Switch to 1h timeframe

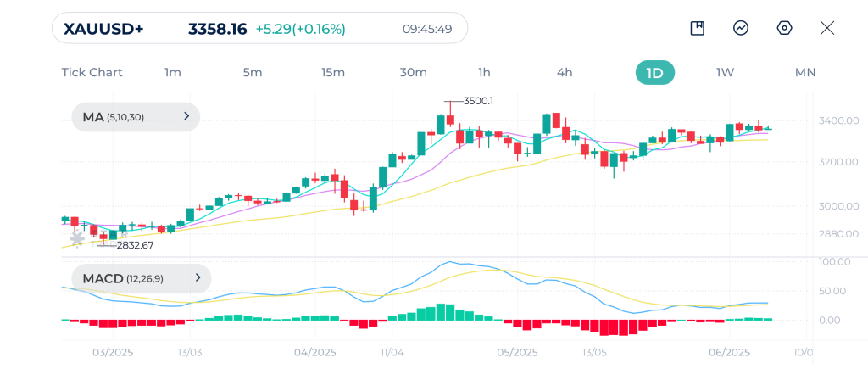tap(484, 72)
